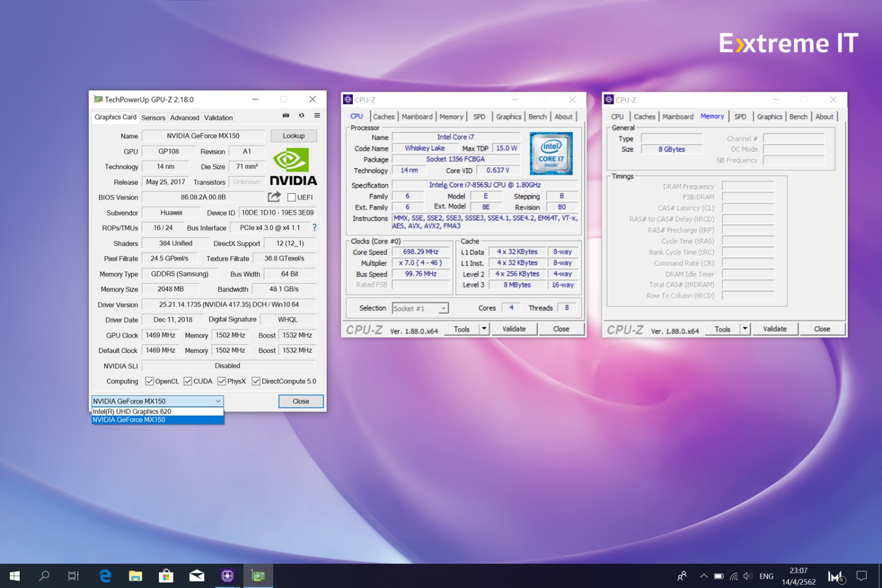Click the GPU-Z title bar app icon
The width and height of the screenshot is (882, 588).
tap(98, 99)
